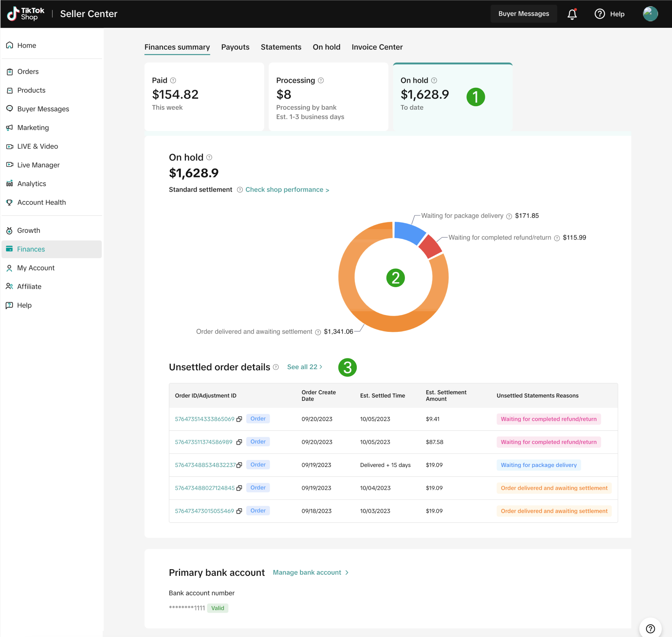
Task: Copy order ID 576473514333865069
Action: [x=239, y=419]
